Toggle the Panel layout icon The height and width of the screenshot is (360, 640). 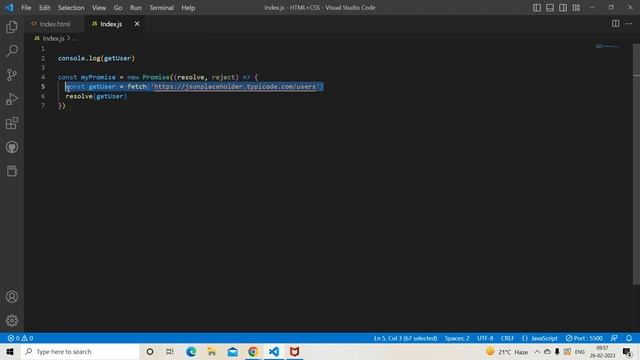pyautogui.click(x=550, y=8)
